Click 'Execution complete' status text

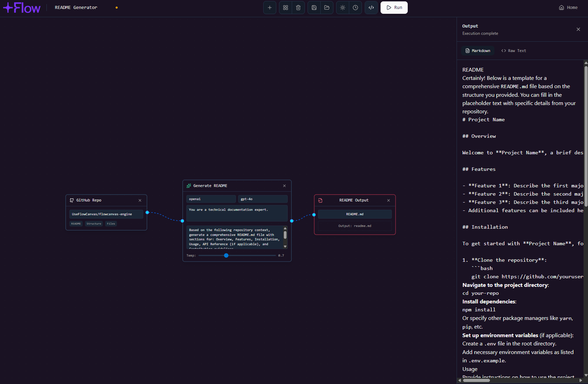(480, 34)
